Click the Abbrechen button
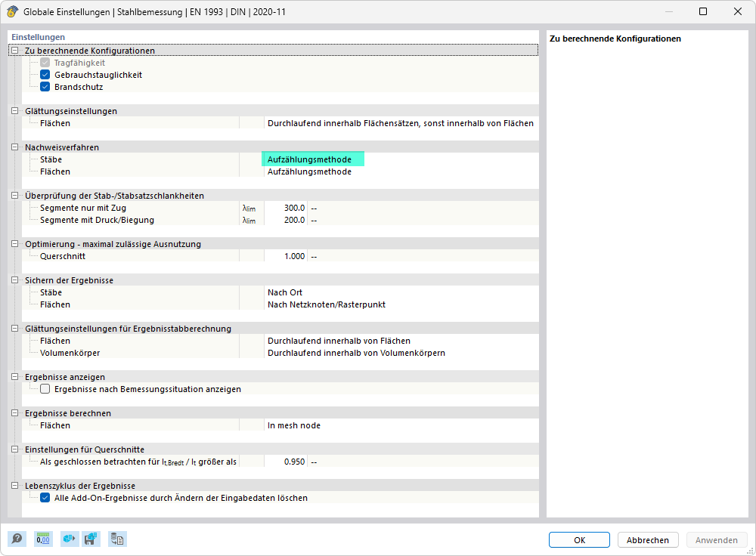The height and width of the screenshot is (556, 756). 648,540
